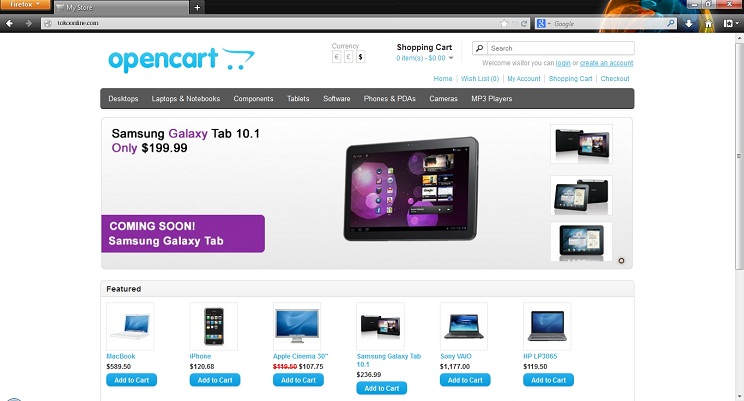The image size is (744, 401).
Task: Switch currency to Pound
Action: 348,57
